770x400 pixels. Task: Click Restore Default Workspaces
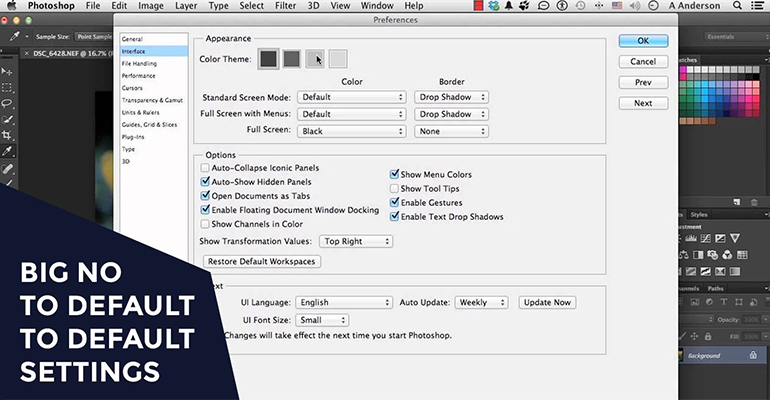point(262,262)
